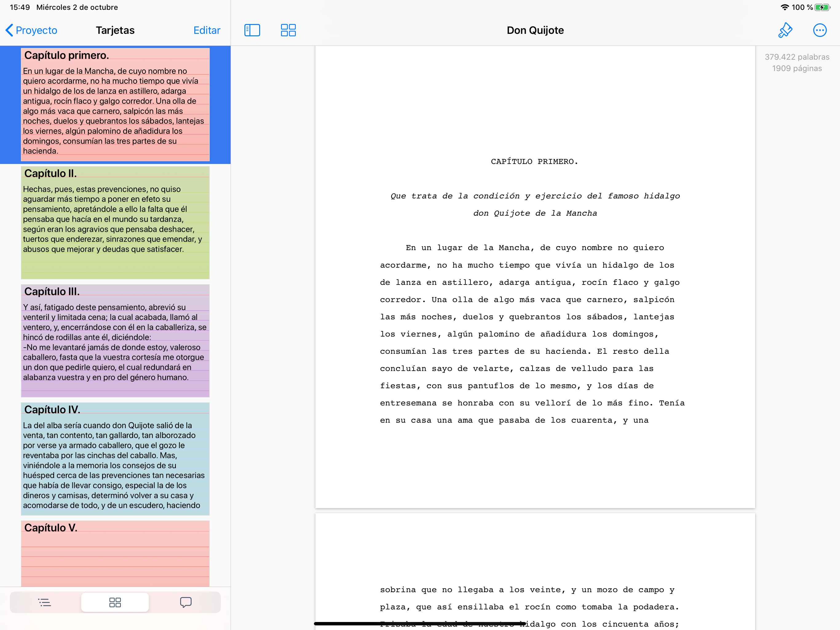This screenshot has height=630, width=840.
Task: Click the Don Quijote document title
Action: pos(535,30)
